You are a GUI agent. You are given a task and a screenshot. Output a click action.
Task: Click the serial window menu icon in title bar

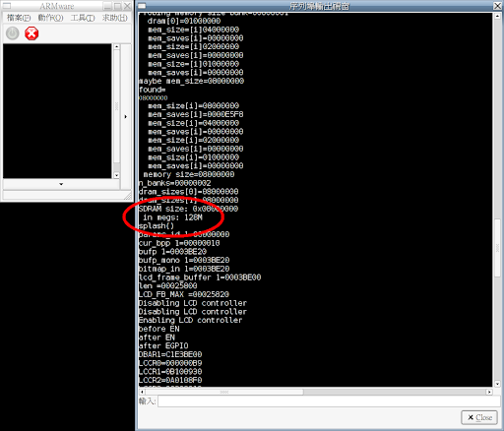142,6
